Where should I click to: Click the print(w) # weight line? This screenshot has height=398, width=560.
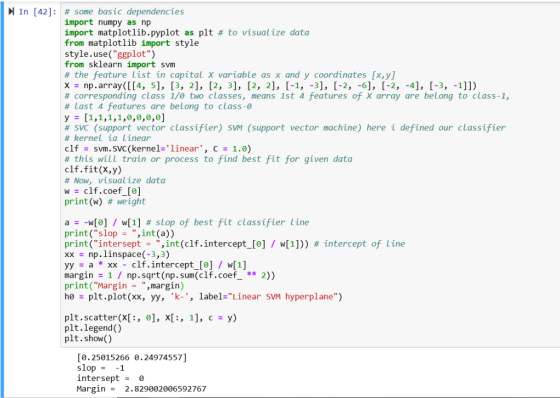(105, 202)
